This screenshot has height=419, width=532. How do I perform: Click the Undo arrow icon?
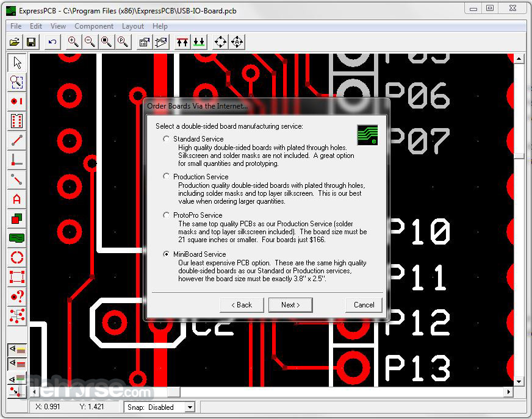(52, 42)
